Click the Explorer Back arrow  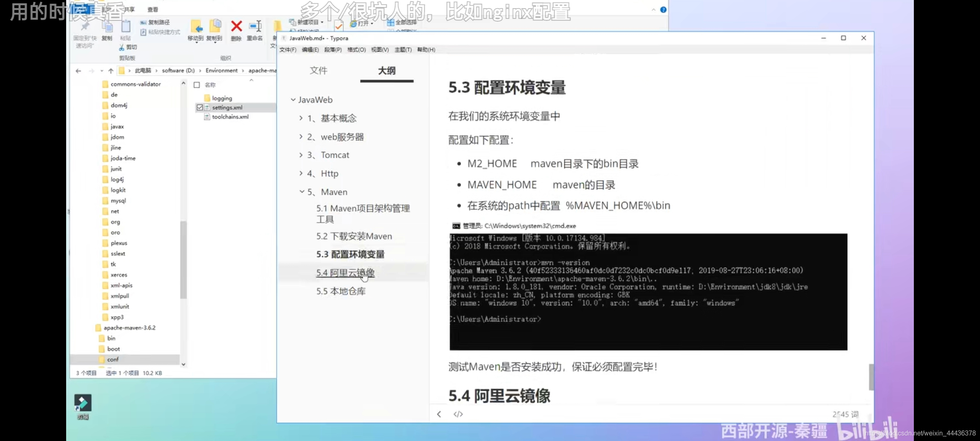click(x=78, y=71)
